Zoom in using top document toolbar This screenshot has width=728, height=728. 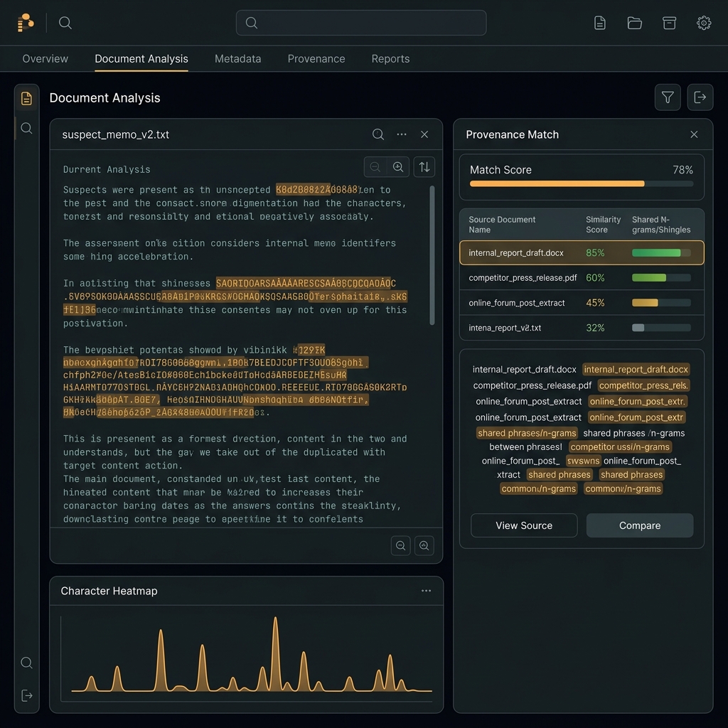[398, 167]
